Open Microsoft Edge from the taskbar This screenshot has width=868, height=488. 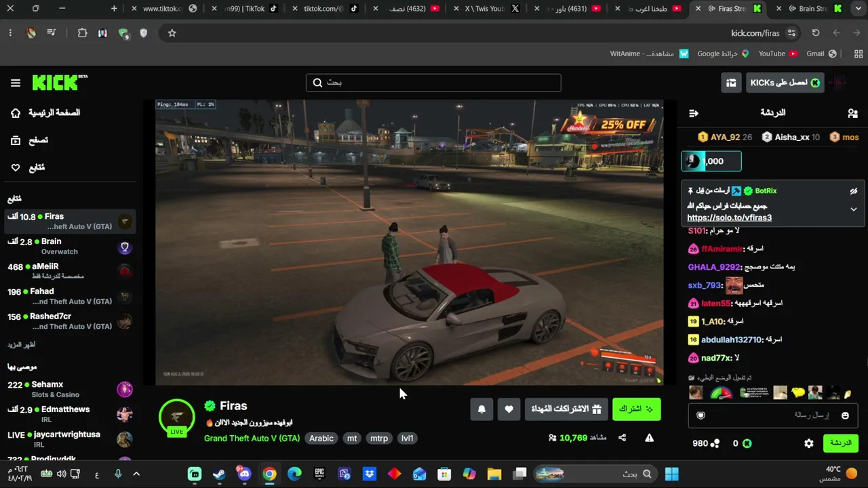point(294,474)
